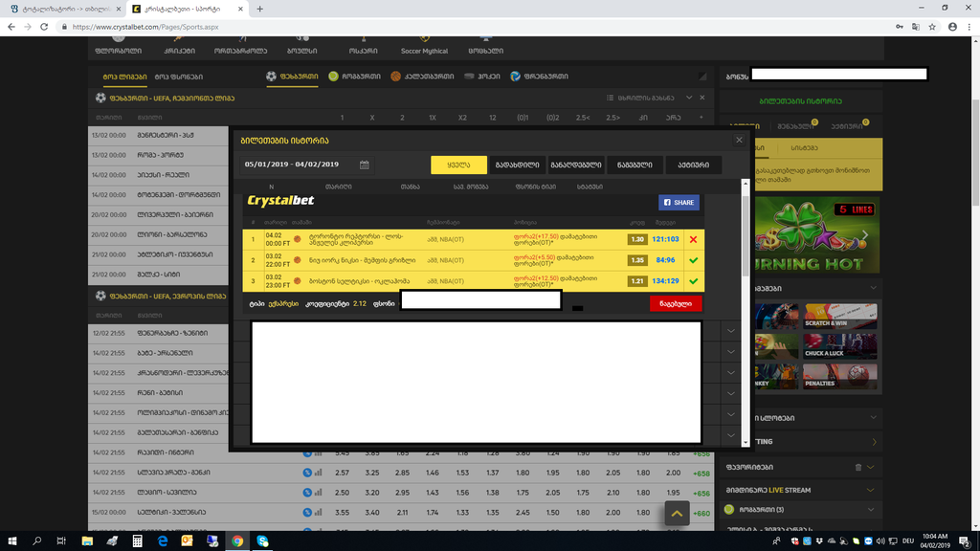The height and width of the screenshot is (551, 980).
Task: Open the Windows Start menu
Action: 11,541
